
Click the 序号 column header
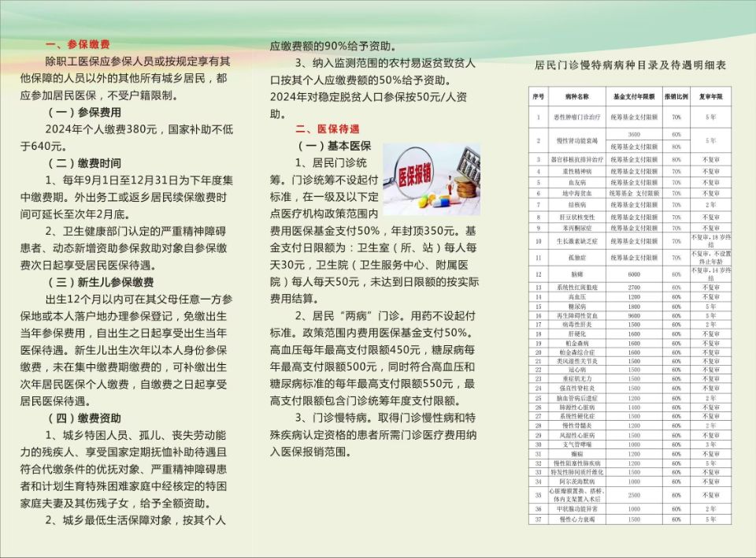pyautogui.click(x=539, y=96)
